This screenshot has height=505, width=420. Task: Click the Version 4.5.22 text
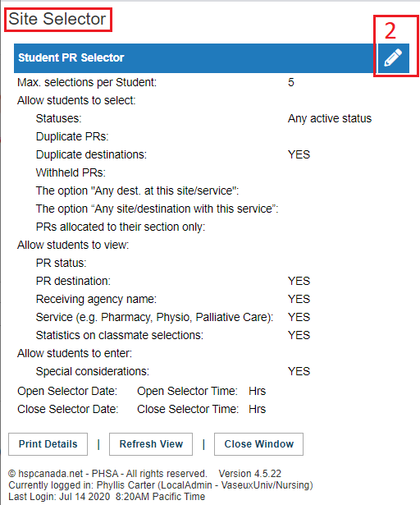click(x=250, y=474)
